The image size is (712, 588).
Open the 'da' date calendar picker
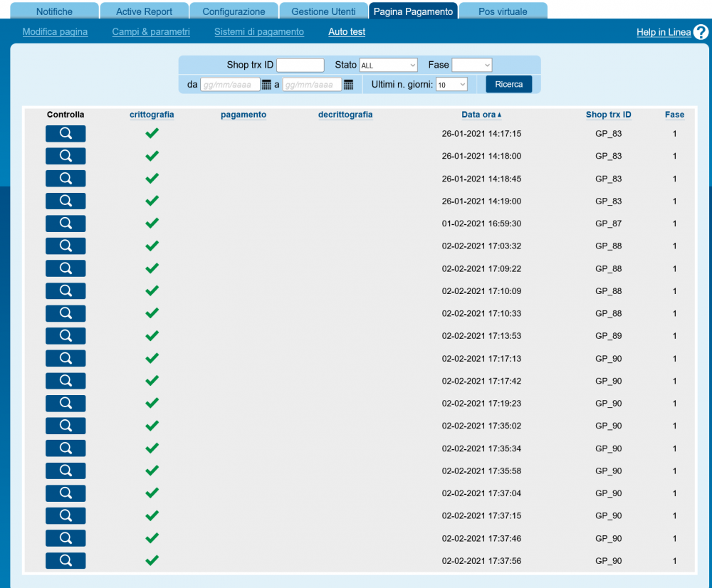coord(266,85)
